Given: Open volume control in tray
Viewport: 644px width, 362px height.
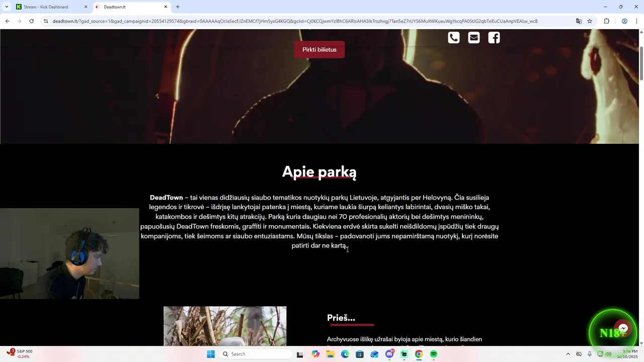Looking at the screenshot, I should [x=608, y=354].
